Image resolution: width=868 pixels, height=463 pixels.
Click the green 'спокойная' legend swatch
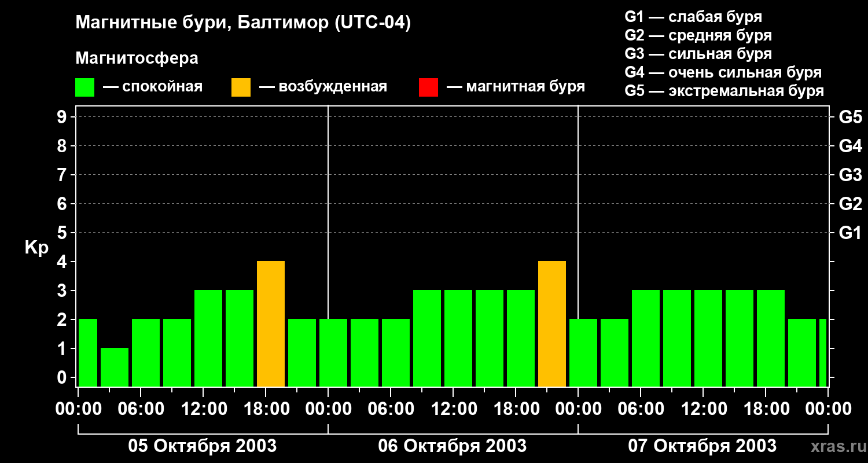84,87
